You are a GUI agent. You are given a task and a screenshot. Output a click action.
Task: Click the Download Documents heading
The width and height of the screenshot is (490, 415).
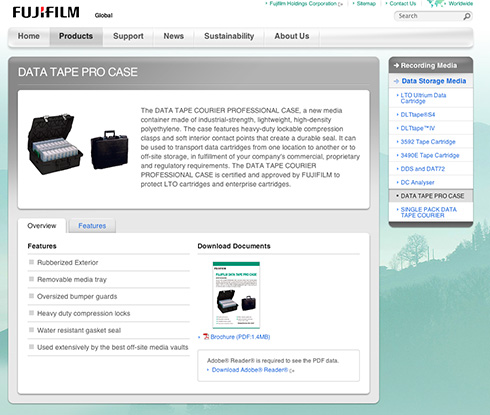pyautogui.click(x=234, y=246)
